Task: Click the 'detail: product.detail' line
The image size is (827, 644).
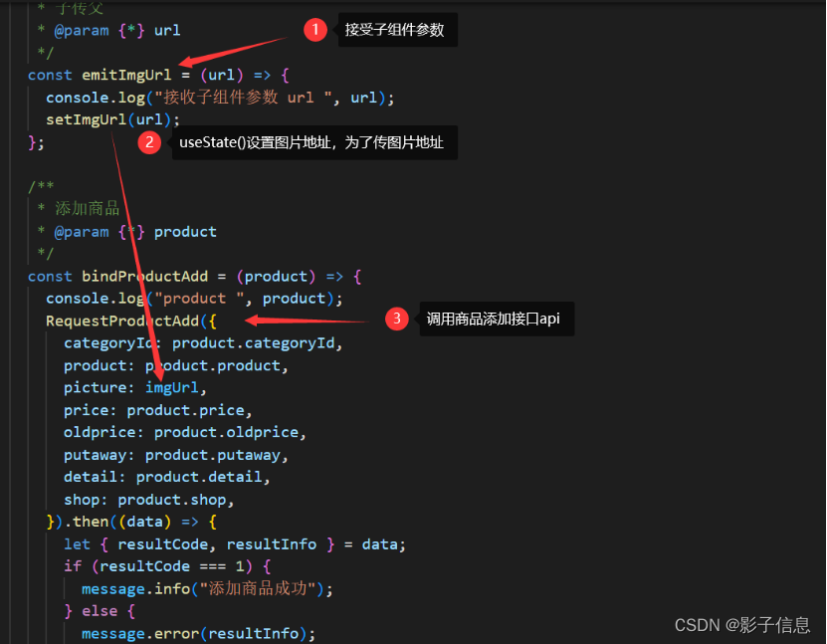Action: tap(167, 477)
